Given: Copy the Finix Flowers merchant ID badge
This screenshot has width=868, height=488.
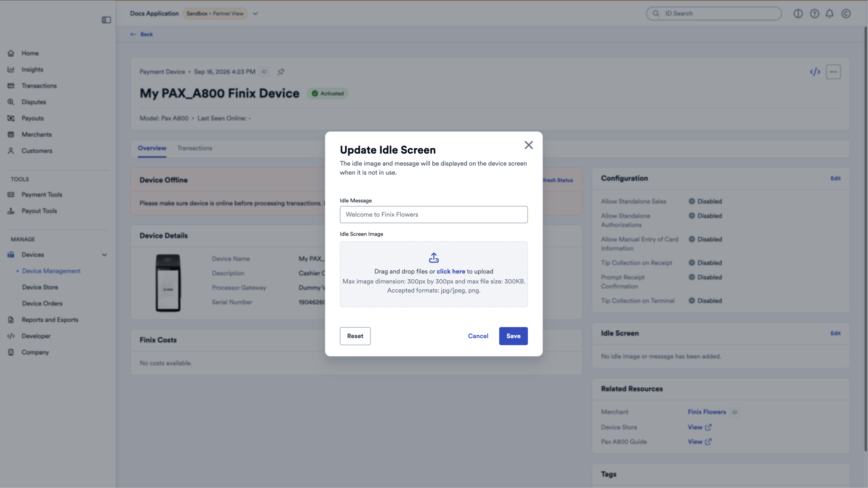Looking at the screenshot, I should [x=735, y=412].
